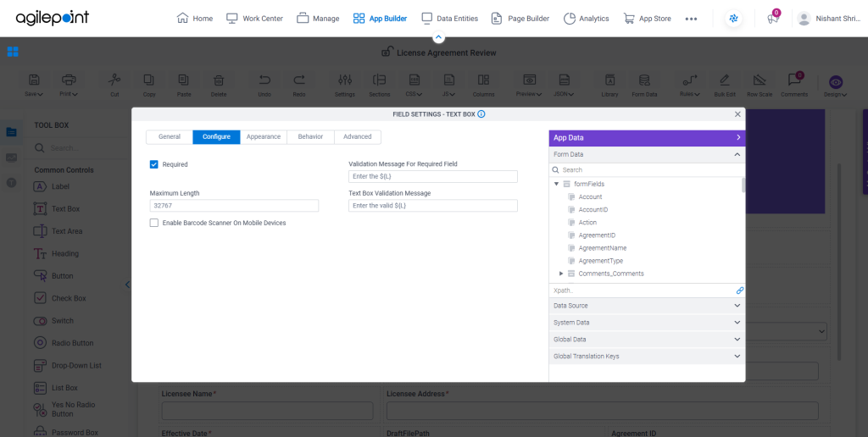Click the Home icon in navigation bar
Screen dimensions: 868x437
tap(182, 19)
